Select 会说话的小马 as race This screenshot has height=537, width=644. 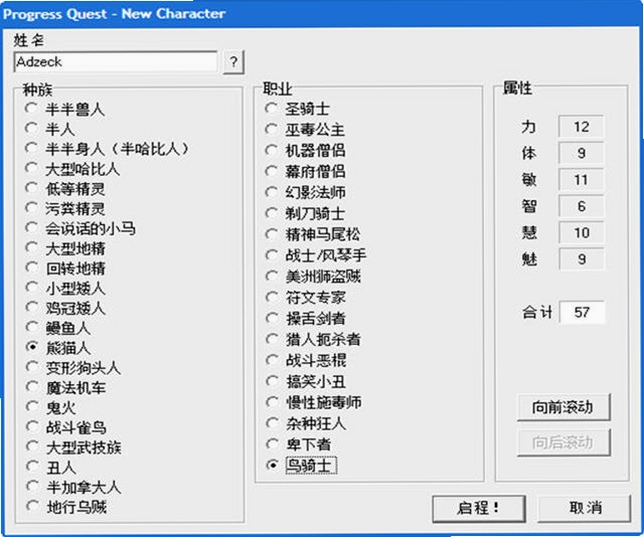click(x=80, y=228)
